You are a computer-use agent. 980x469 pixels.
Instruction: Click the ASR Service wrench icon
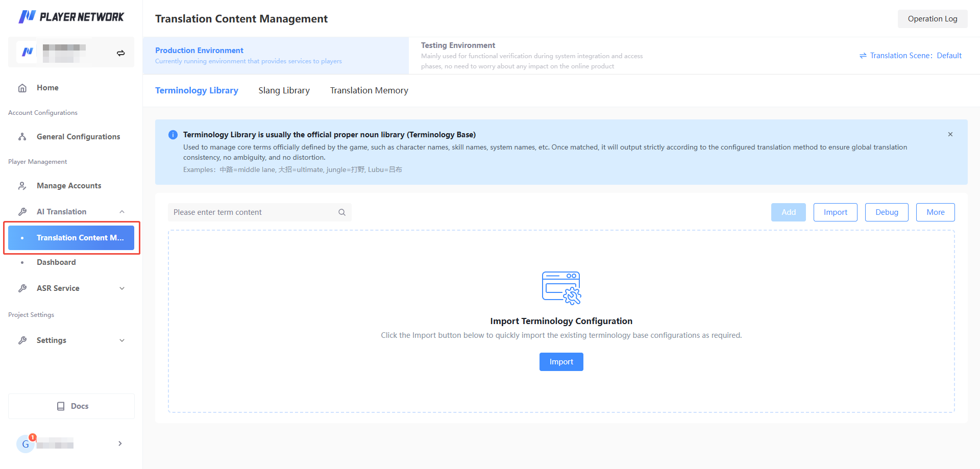[22, 288]
